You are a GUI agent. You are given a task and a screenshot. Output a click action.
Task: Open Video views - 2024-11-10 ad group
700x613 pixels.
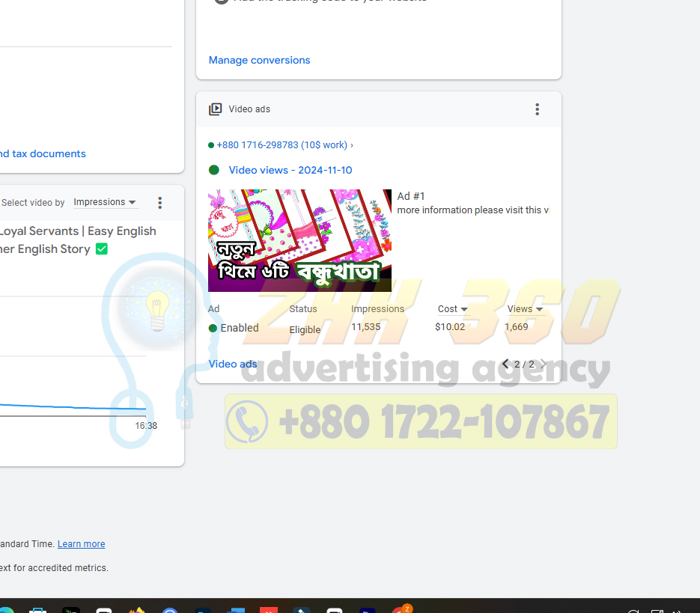tap(290, 170)
